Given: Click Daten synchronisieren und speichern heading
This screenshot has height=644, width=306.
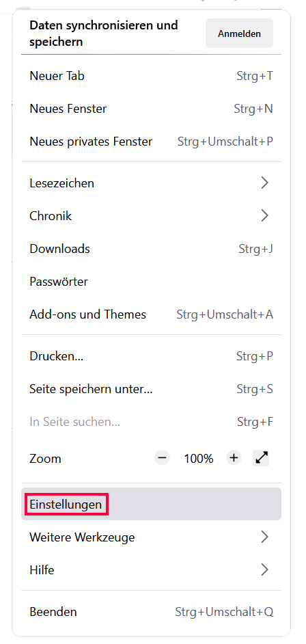Looking at the screenshot, I should click(x=103, y=33).
